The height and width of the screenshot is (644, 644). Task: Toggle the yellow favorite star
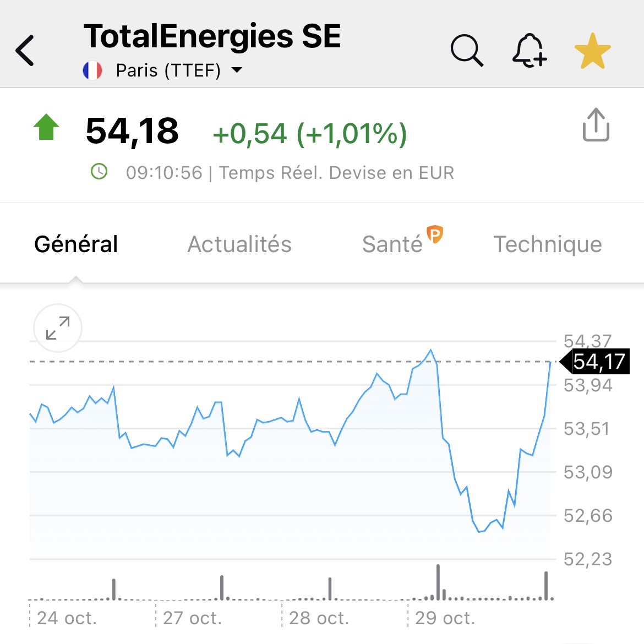coord(593,51)
